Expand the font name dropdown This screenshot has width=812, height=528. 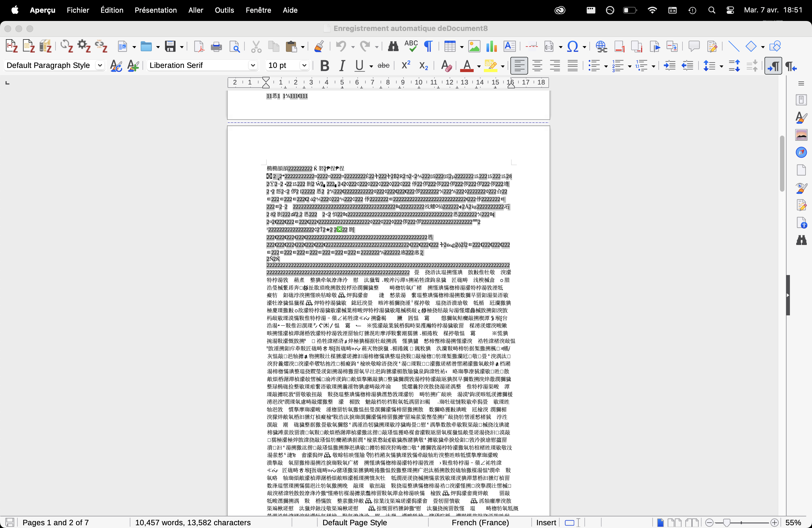pos(252,65)
